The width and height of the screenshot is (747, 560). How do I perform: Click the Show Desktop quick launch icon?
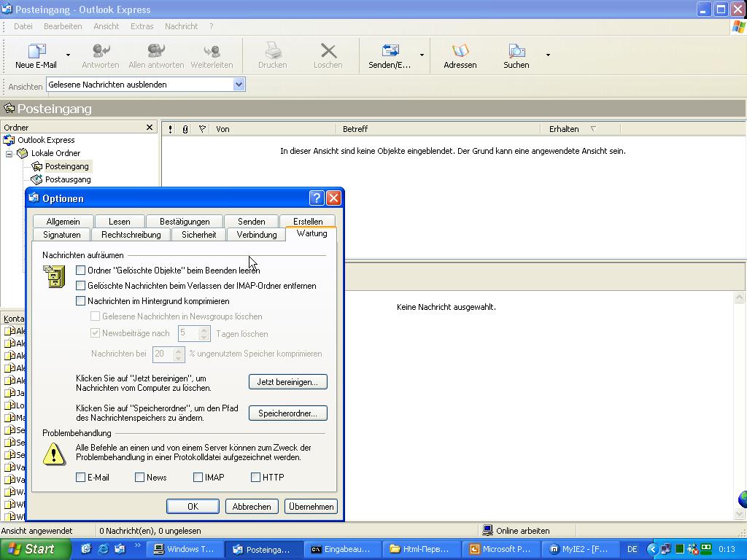tap(86, 549)
